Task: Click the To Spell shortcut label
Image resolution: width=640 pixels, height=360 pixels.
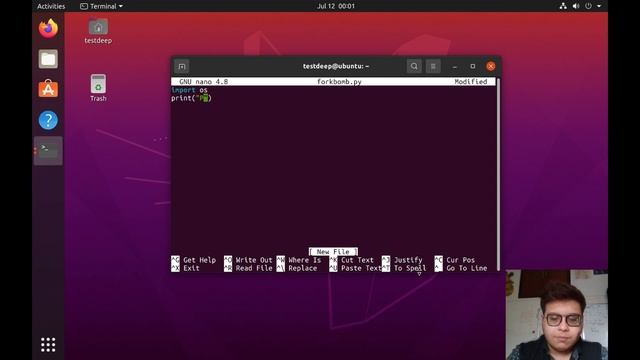Action: click(410, 268)
